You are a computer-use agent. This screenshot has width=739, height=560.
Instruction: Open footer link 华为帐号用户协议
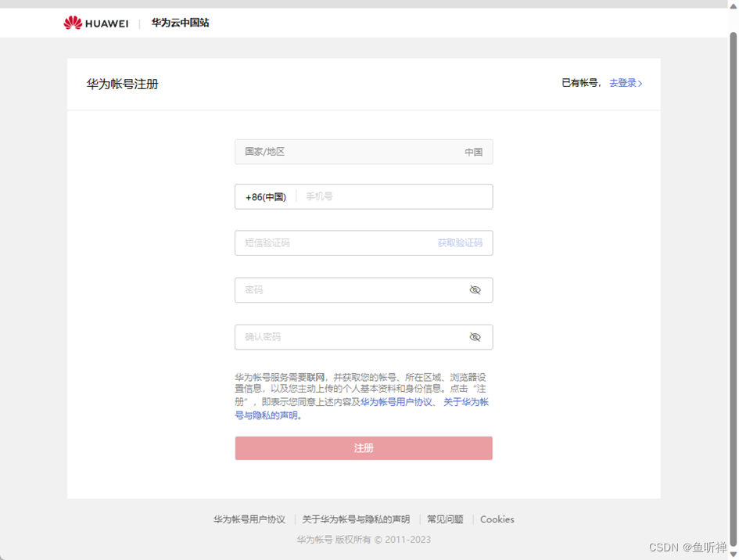(249, 519)
